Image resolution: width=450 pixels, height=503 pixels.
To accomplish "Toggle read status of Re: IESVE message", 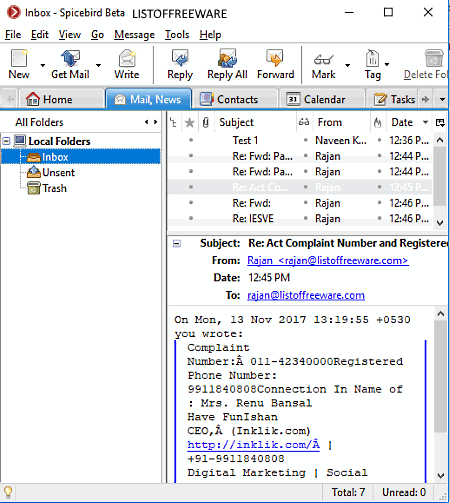I will (305, 219).
